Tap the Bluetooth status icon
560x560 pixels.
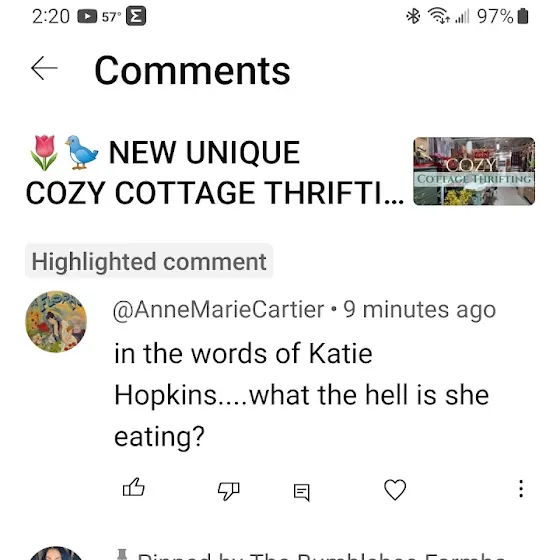pos(413,16)
